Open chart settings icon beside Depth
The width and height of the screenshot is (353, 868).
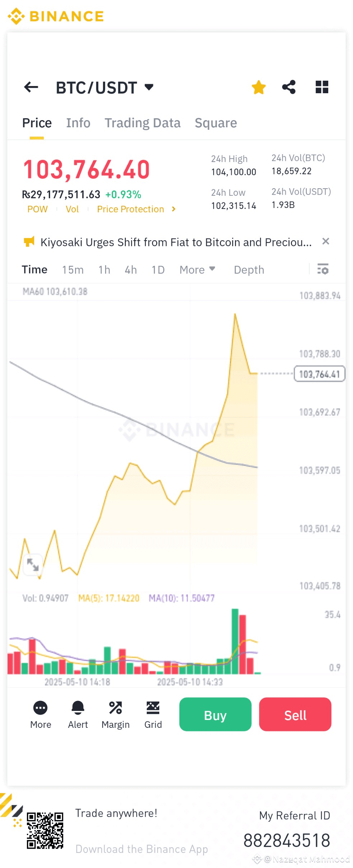(x=323, y=269)
